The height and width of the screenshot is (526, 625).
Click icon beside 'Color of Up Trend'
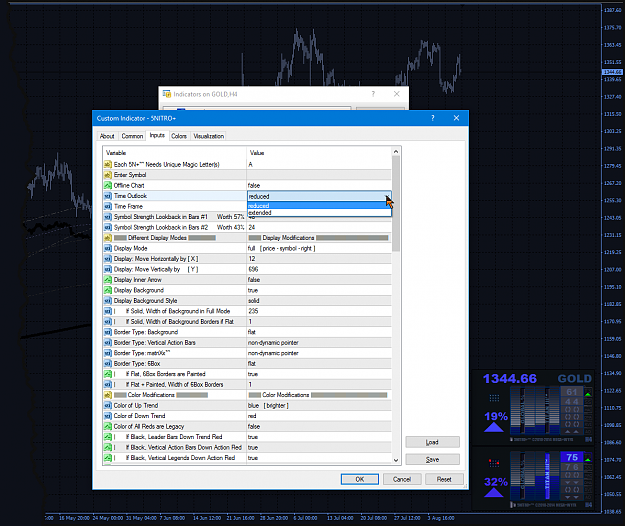[x=108, y=406]
